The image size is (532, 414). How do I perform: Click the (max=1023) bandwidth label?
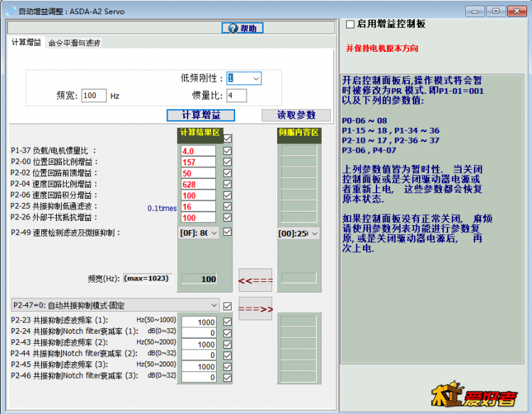pos(147,278)
